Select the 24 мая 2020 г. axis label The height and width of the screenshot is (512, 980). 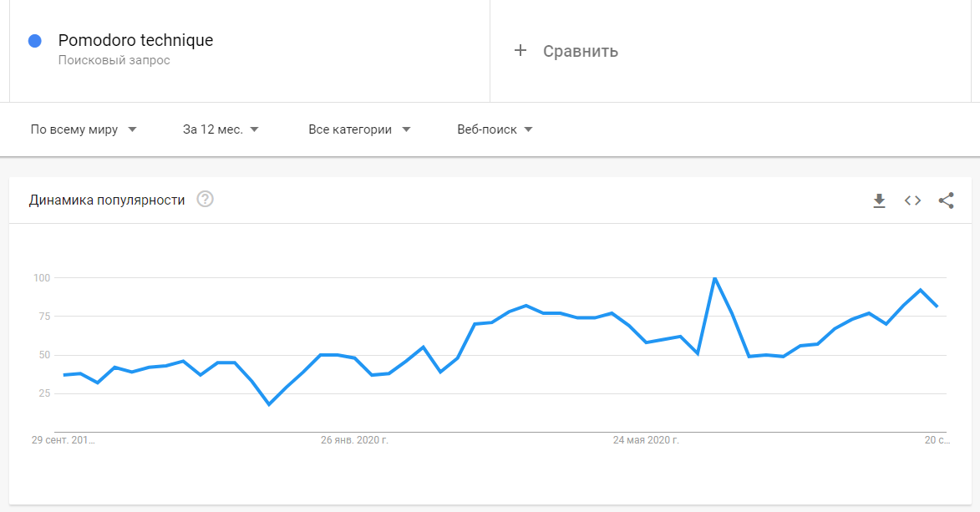[x=646, y=440]
